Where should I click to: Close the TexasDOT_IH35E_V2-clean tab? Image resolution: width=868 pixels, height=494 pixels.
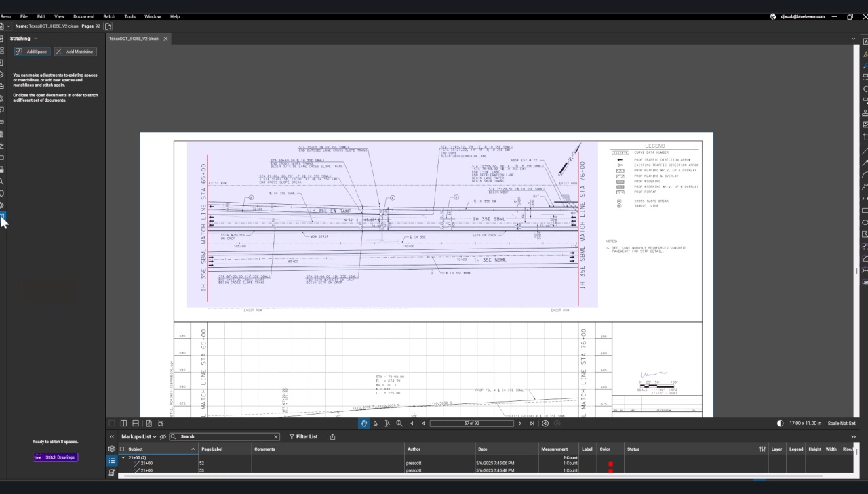point(165,39)
